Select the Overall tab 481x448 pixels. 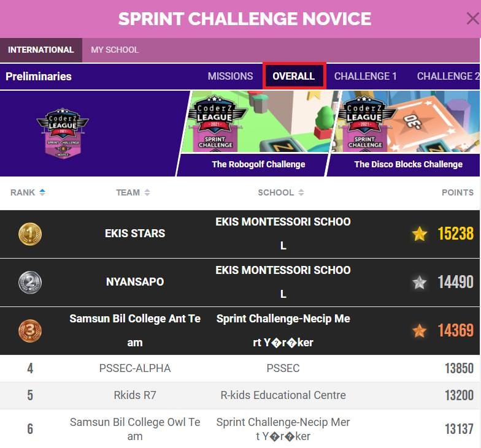tap(294, 76)
